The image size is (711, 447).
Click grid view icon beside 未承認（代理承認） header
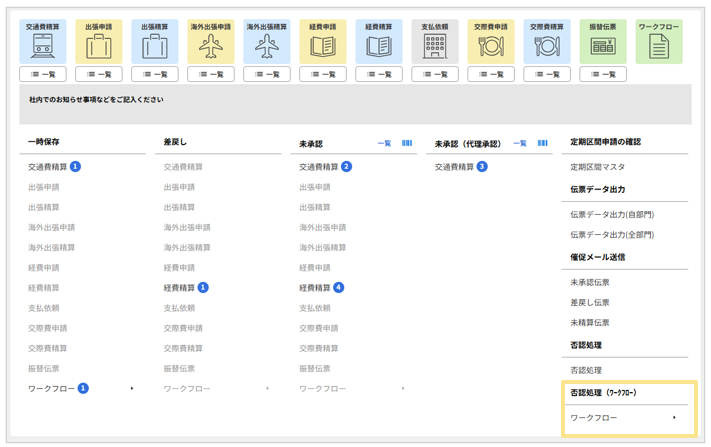click(x=543, y=143)
